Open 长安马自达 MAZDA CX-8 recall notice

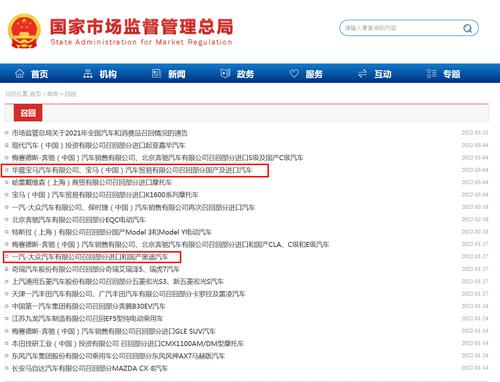[x=90, y=368]
